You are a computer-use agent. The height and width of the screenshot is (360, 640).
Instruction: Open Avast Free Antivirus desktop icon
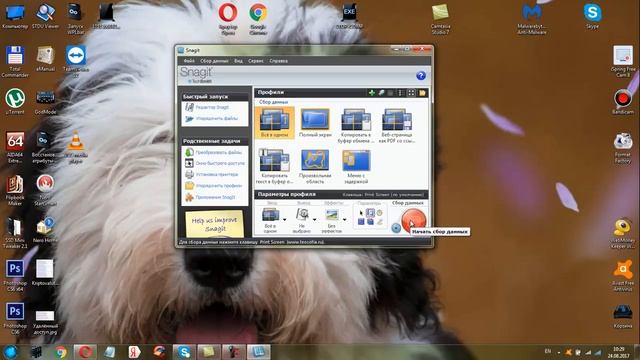(623, 276)
